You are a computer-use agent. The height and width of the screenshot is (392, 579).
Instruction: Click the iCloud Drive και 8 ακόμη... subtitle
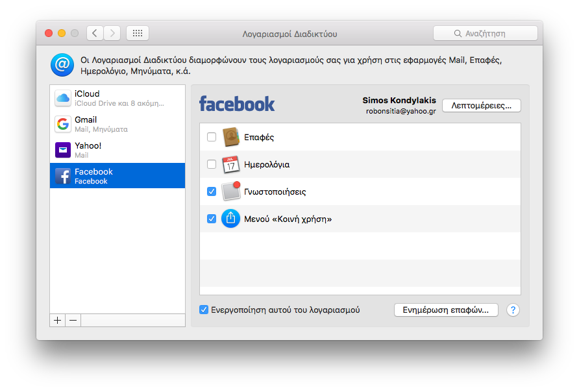pos(119,104)
